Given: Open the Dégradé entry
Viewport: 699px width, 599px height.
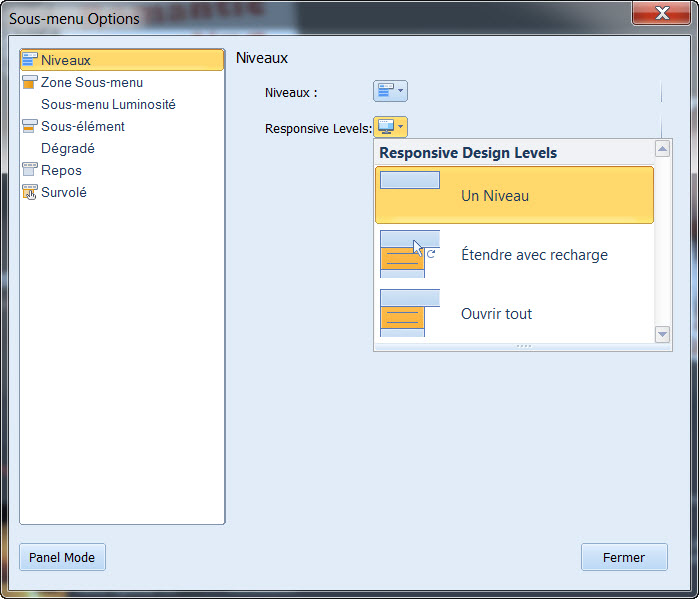Looking at the screenshot, I should (x=122, y=148).
